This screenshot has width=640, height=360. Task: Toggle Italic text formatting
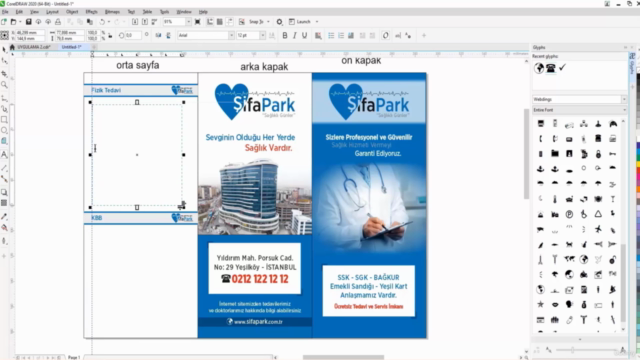[295, 36]
